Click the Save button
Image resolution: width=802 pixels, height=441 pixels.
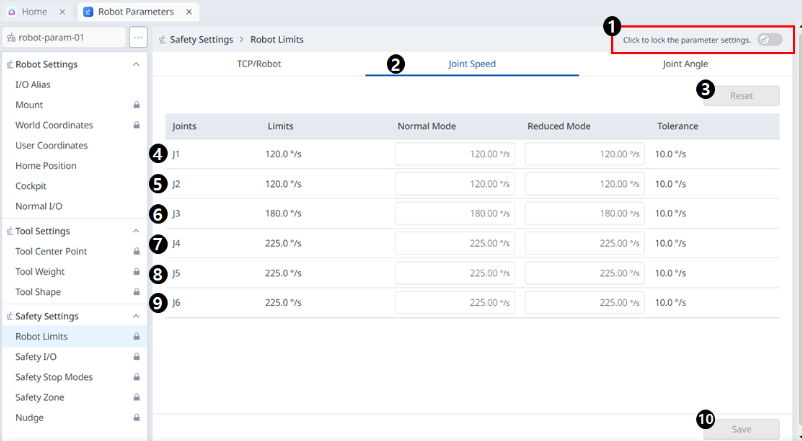pos(741,429)
